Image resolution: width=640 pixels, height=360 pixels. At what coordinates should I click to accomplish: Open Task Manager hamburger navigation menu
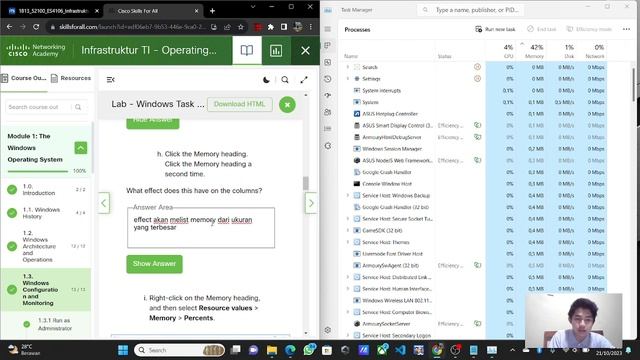pos(328,29)
